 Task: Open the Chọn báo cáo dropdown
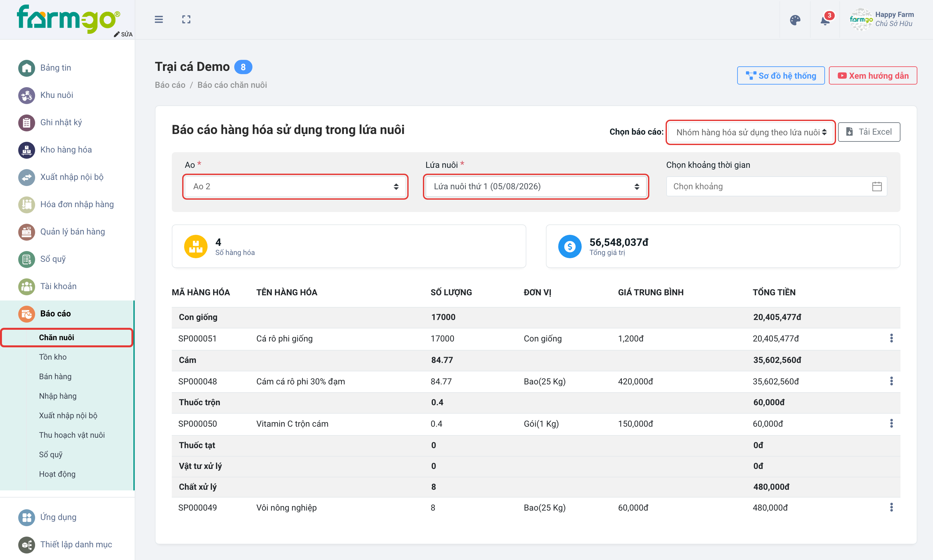pos(750,132)
